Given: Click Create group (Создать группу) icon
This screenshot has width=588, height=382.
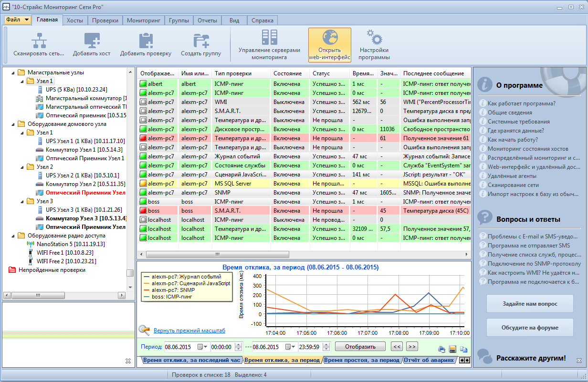Looking at the screenshot, I should pyautogui.click(x=200, y=40).
